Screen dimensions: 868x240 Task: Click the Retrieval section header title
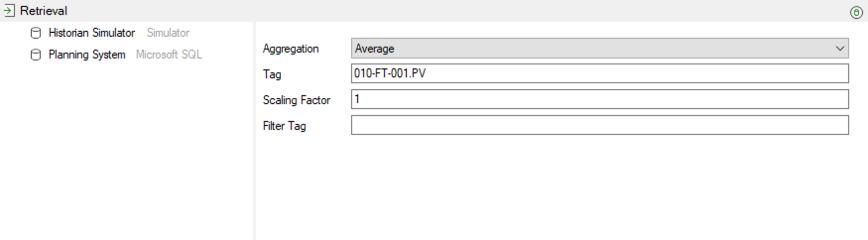point(44,10)
